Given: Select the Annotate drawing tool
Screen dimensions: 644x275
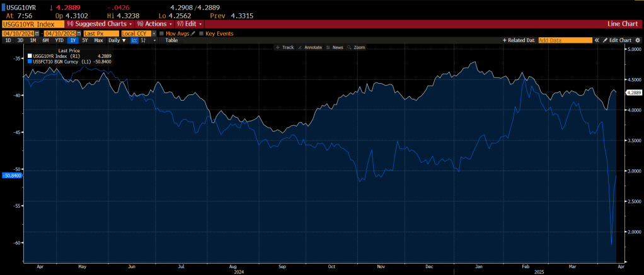Looking at the screenshot, I should click(309, 47).
